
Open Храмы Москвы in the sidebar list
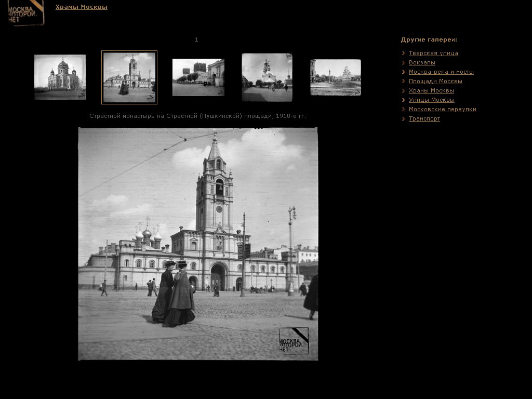pos(431,90)
